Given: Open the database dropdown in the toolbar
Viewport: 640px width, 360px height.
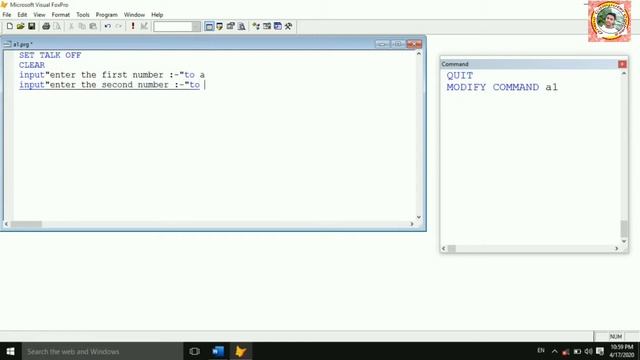Looking at the screenshot, I should coord(196,27).
